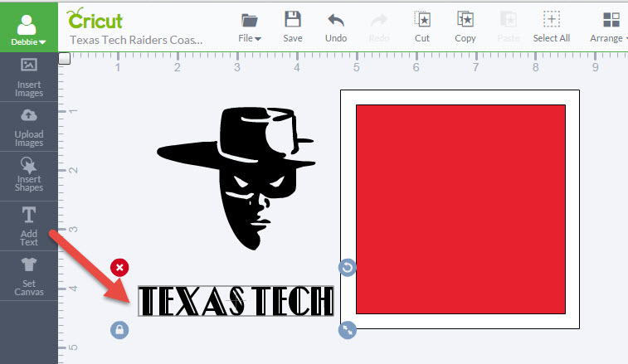628x364 pixels.
Task: Click the Cut tool icon
Action: click(x=422, y=20)
